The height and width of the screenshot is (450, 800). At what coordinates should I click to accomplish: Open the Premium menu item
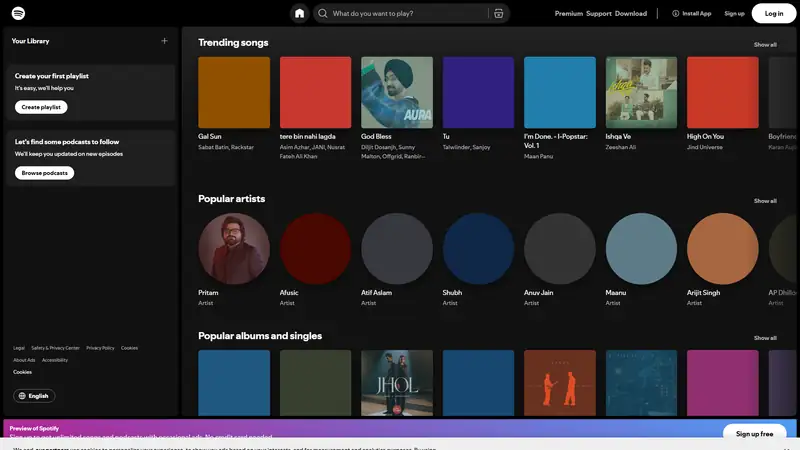click(x=568, y=13)
